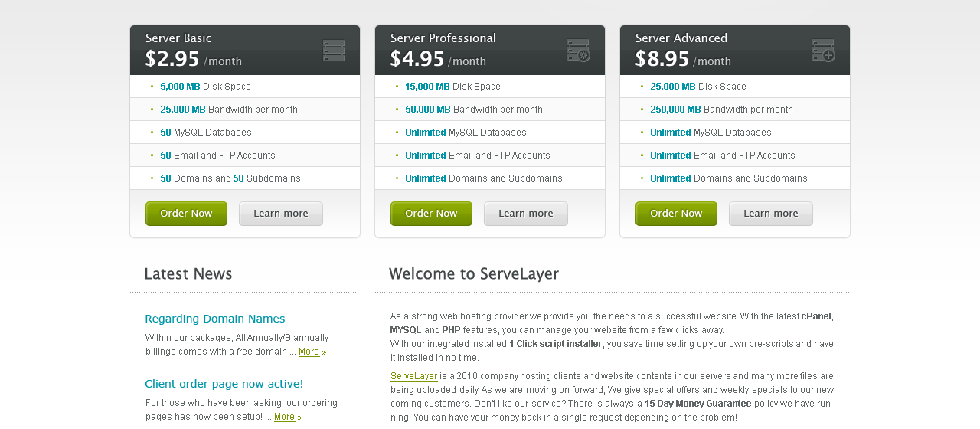Click the Server Professional gear server icon
980x429 pixels.
(579, 51)
